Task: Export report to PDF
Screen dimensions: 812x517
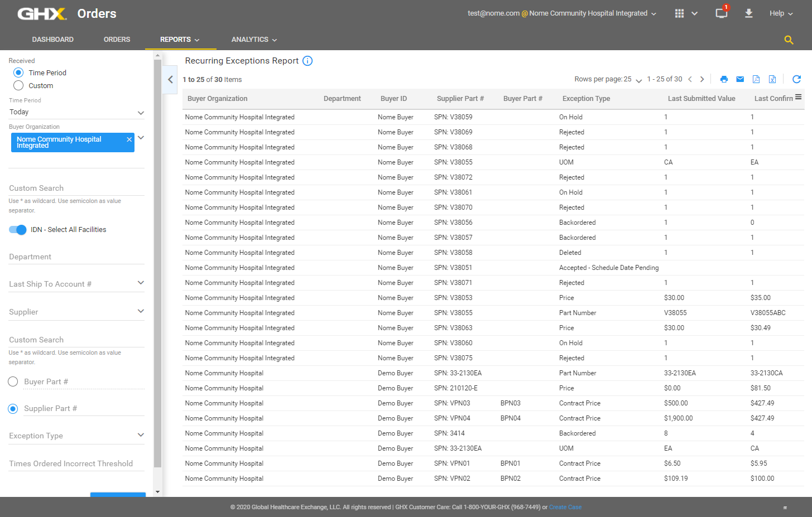Action: tap(756, 79)
